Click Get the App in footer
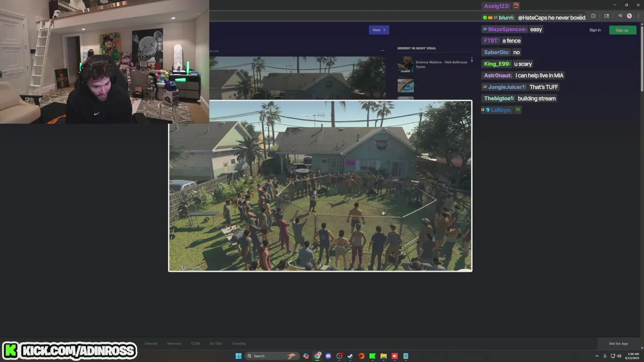This screenshot has height=362, width=644. coord(618,343)
